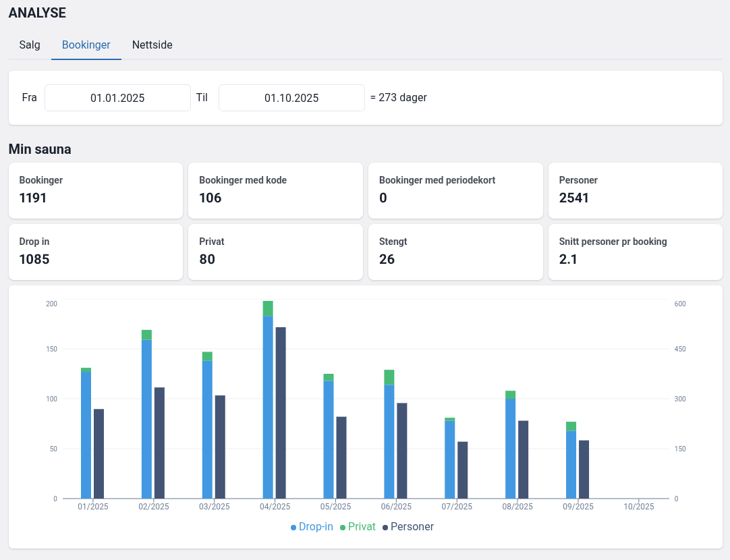Screen dimensions: 730x560
Task: Open the Nettside tab
Action: (152, 45)
